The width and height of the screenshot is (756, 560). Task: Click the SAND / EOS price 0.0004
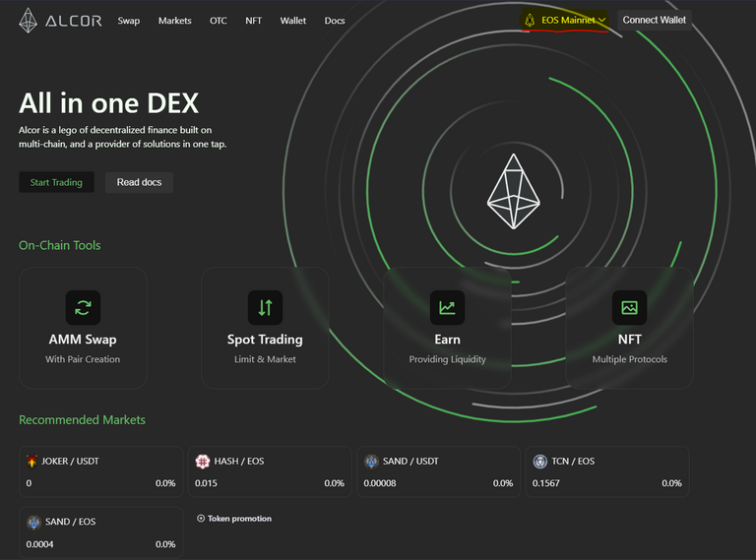(39, 544)
